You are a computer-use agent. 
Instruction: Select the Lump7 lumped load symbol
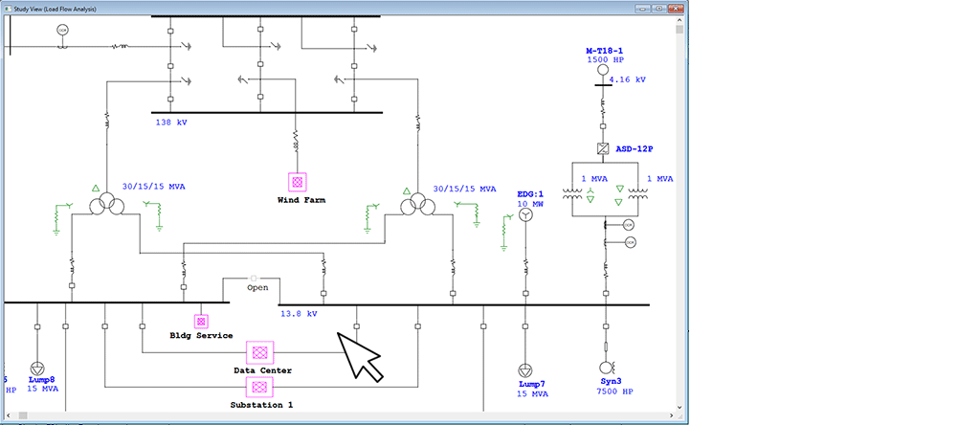tap(524, 370)
